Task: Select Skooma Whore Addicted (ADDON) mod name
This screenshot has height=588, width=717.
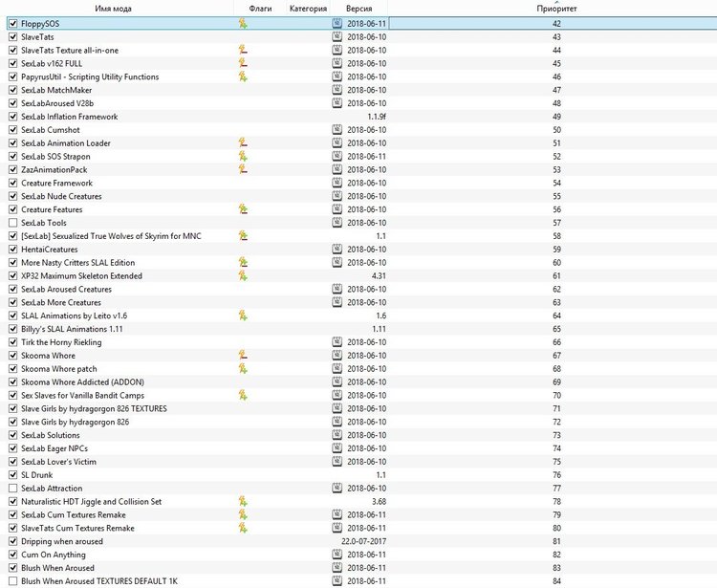Action: (x=83, y=381)
